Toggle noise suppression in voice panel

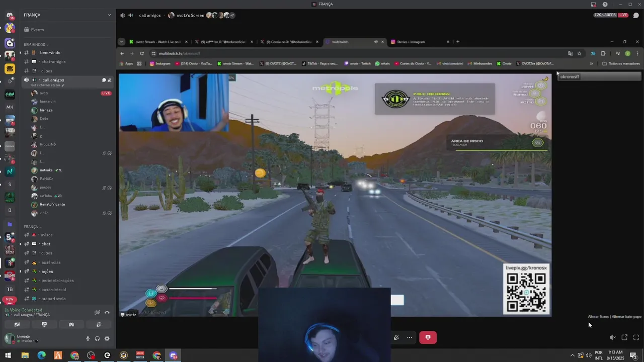(97, 312)
